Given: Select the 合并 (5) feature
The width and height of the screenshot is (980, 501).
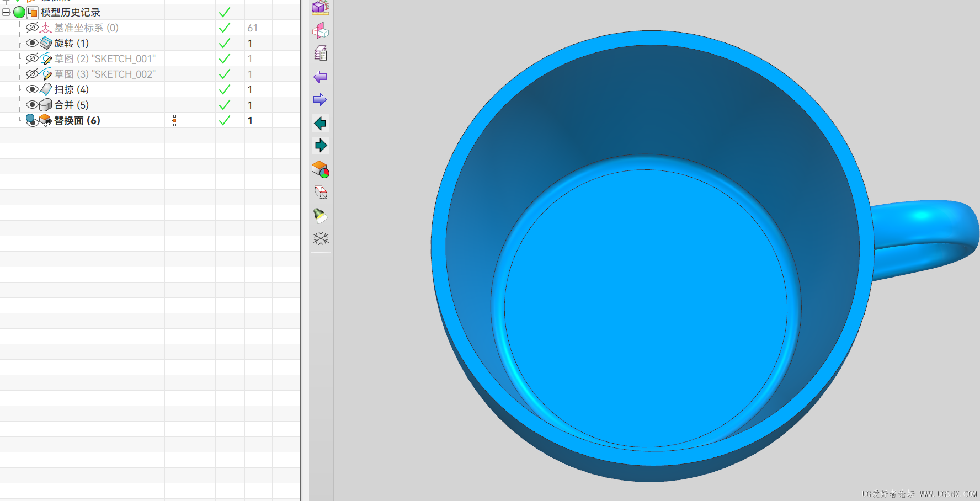Looking at the screenshot, I should click(x=71, y=105).
